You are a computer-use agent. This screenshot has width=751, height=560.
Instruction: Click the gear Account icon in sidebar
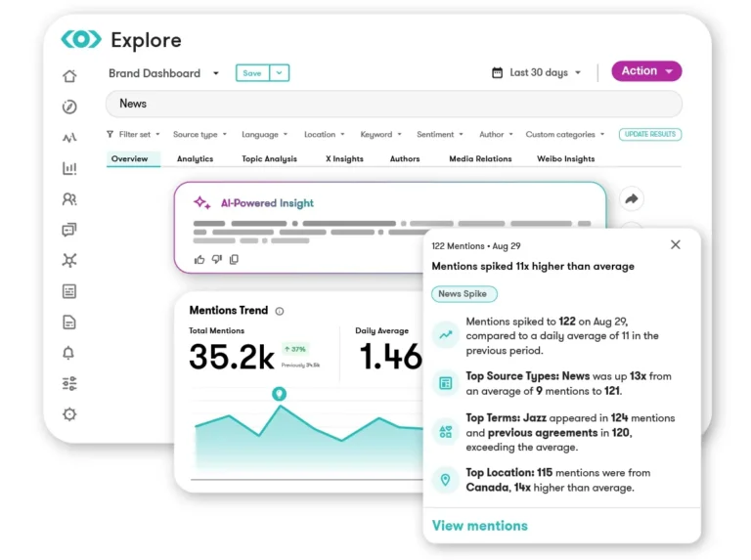(x=69, y=414)
